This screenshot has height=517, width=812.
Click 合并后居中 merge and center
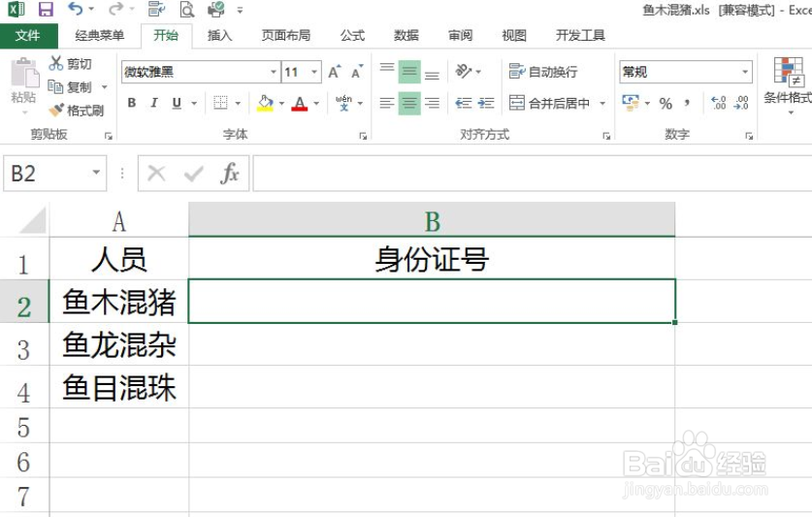(549, 103)
